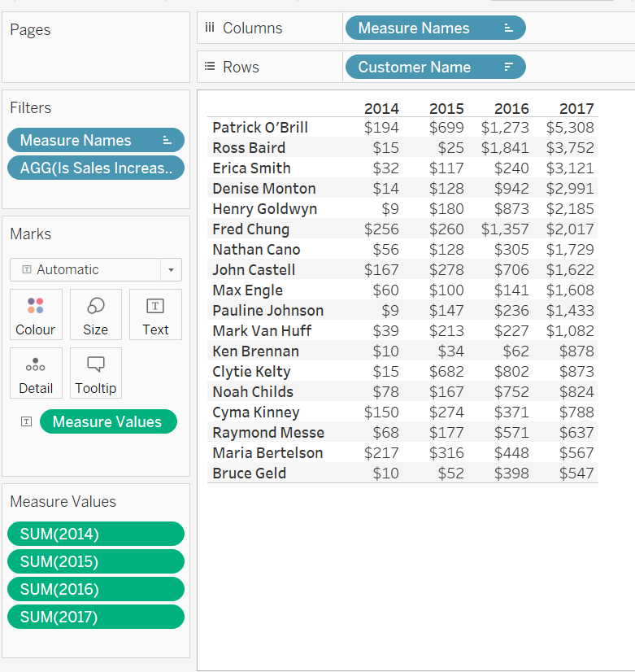This screenshot has width=635, height=672.
Task: Select Max Engle row label
Action: pyautogui.click(x=248, y=290)
